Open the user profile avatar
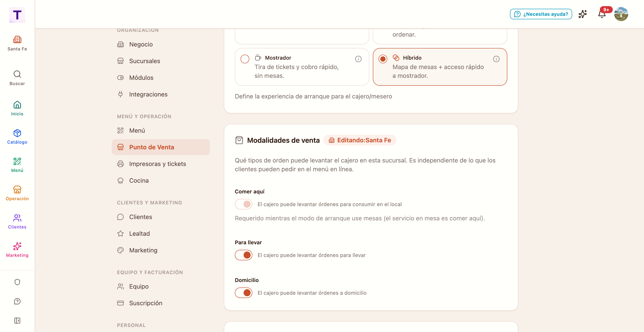 (x=621, y=14)
